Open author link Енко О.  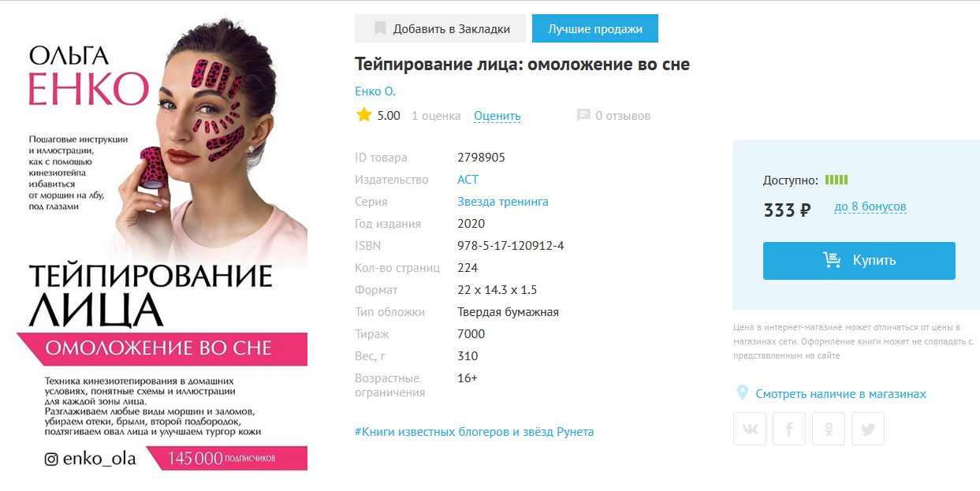[375, 91]
